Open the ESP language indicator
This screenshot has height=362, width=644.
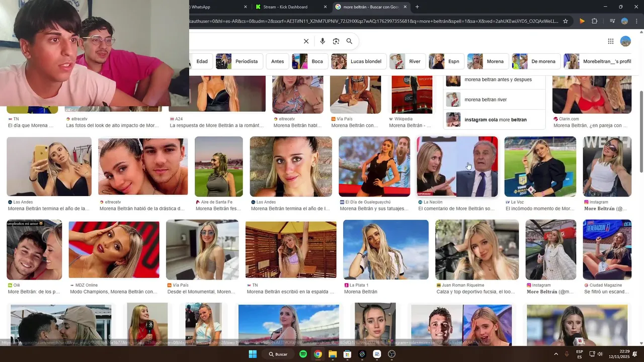click(x=580, y=354)
